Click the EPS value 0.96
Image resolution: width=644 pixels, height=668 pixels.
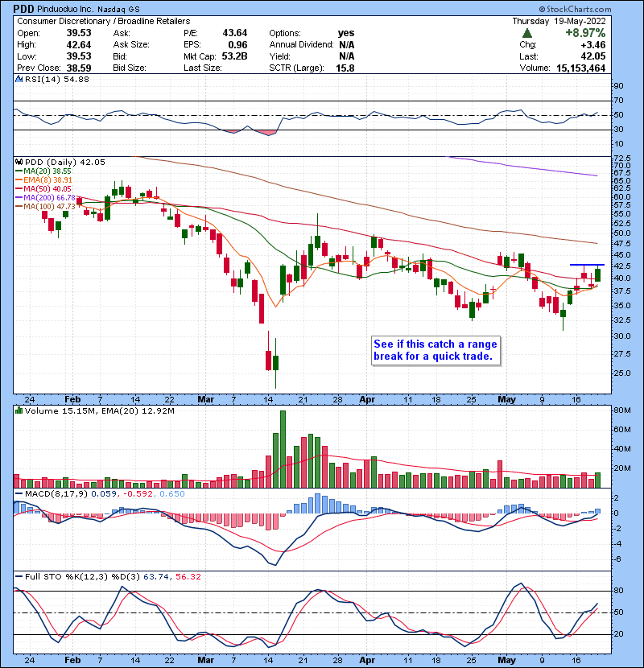(x=237, y=44)
